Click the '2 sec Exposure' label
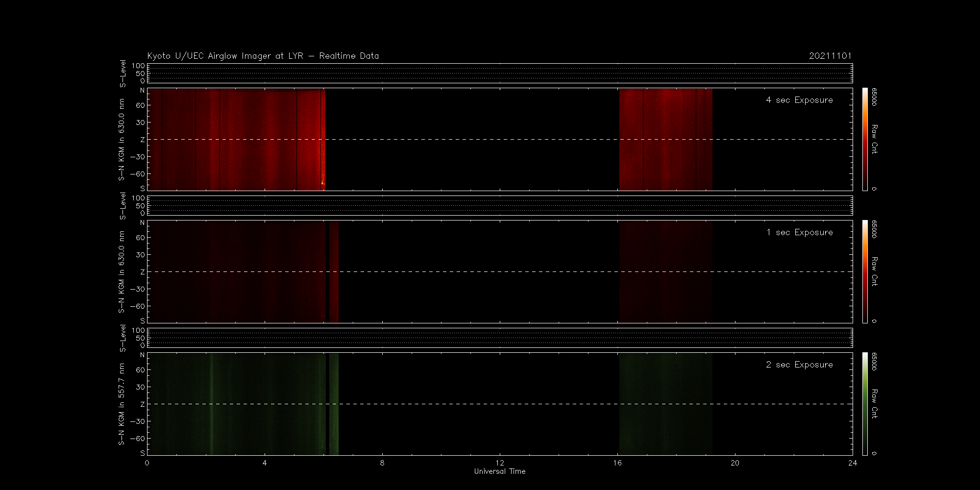This screenshot has width=980, height=490. (799, 365)
